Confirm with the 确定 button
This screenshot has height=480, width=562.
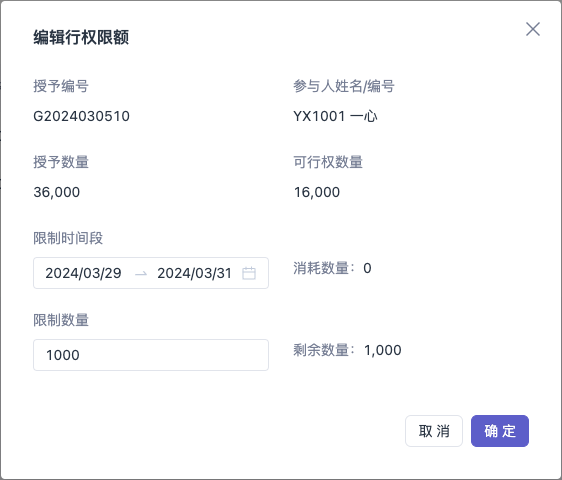pyautogui.click(x=500, y=431)
